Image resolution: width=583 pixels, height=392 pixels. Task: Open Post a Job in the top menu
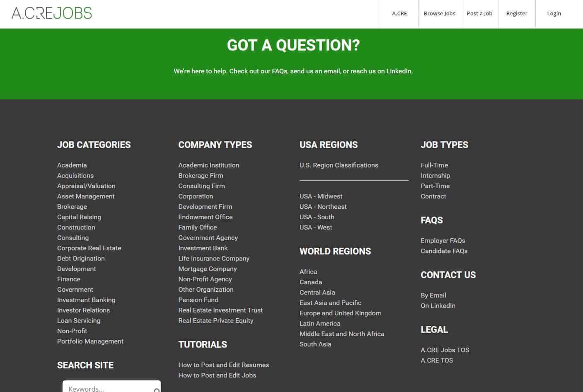click(x=479, y=13)
